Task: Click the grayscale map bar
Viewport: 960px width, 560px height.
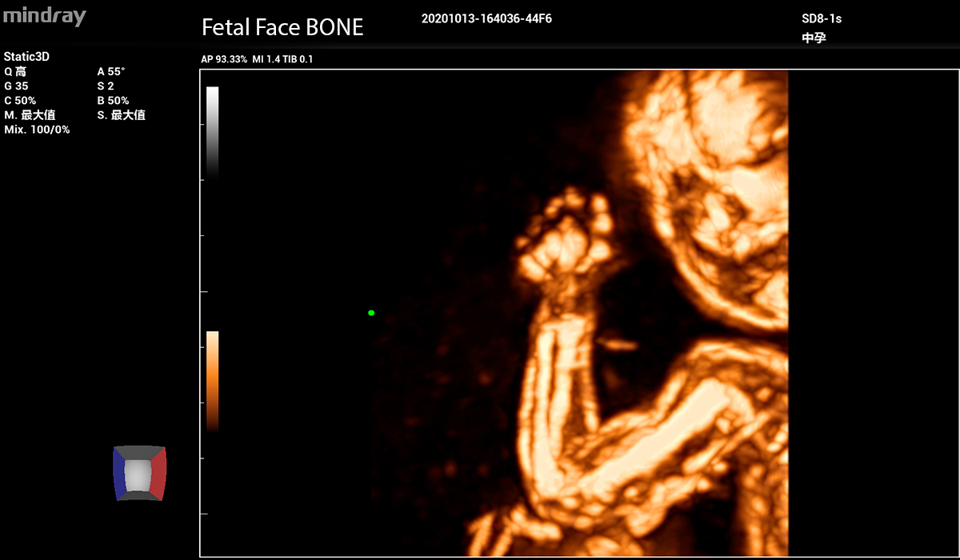Action: 212,132
